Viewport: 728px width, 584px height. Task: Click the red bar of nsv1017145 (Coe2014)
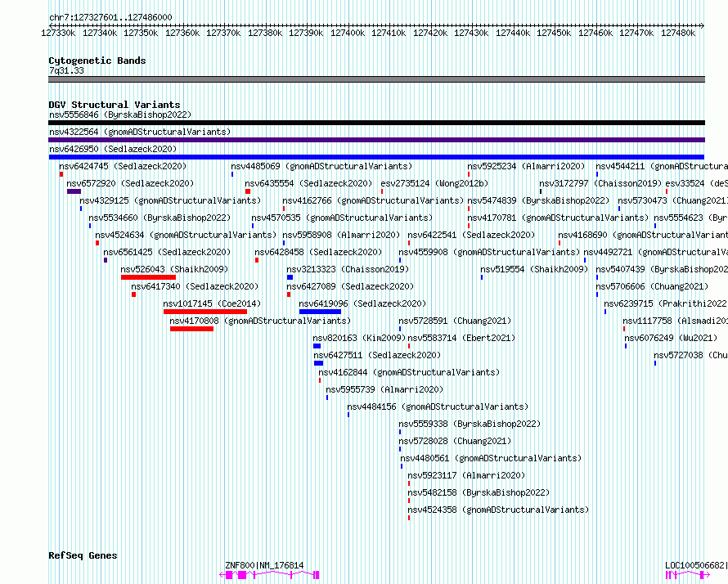(205, 312)
